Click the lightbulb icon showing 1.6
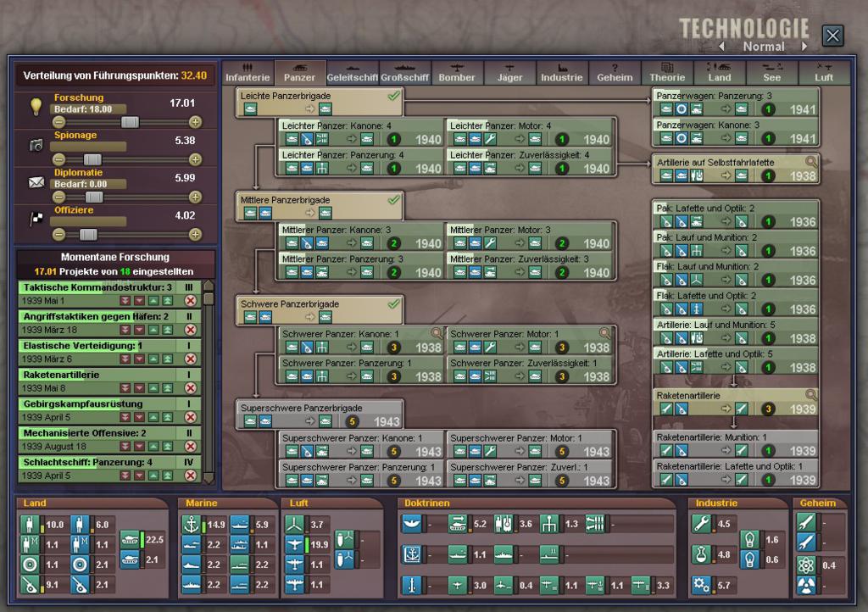Screen dimensions: 868x612 tap(749, 539)
